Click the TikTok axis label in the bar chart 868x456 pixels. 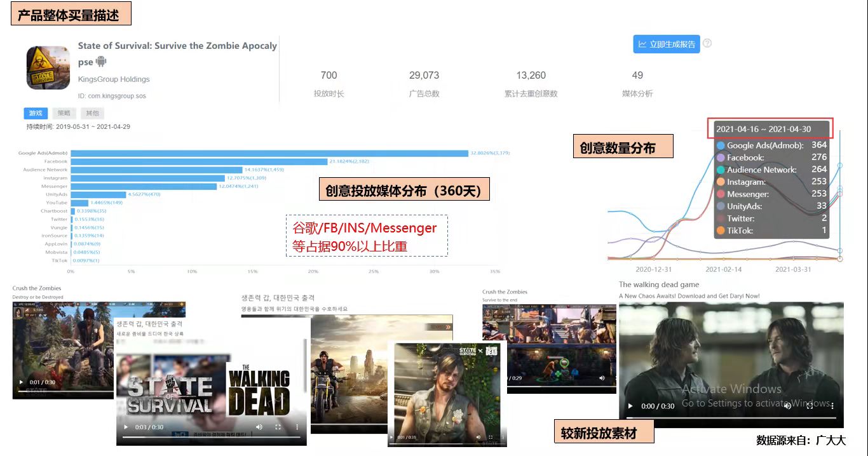pos(60,260)
